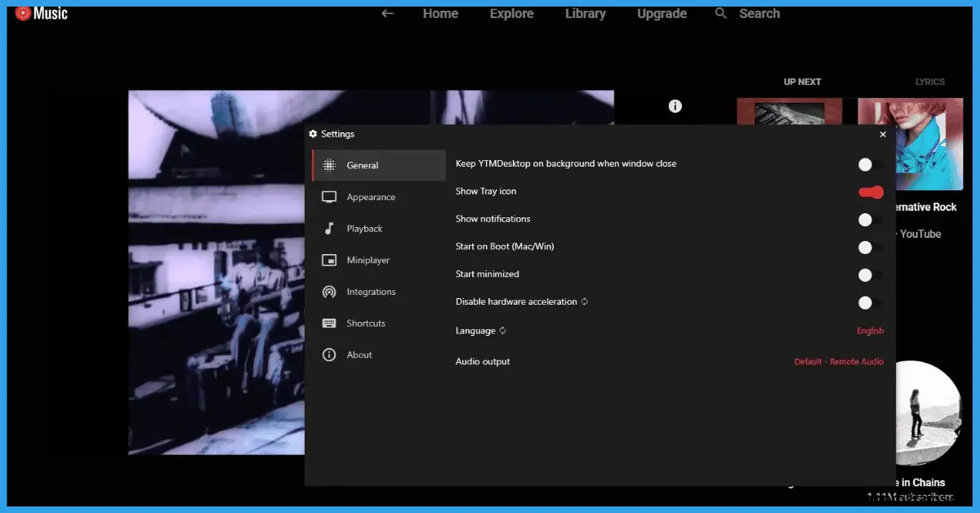Open the Library page

(586, 14)
